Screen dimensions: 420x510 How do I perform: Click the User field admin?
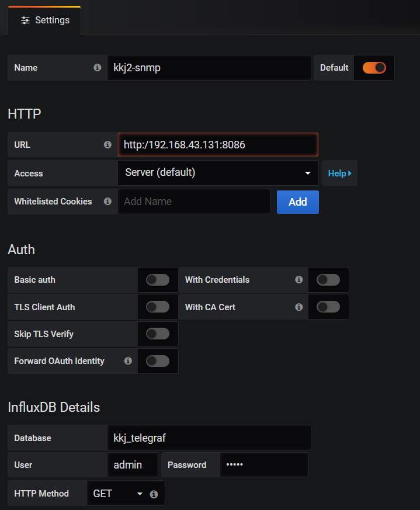pos(133,465)
